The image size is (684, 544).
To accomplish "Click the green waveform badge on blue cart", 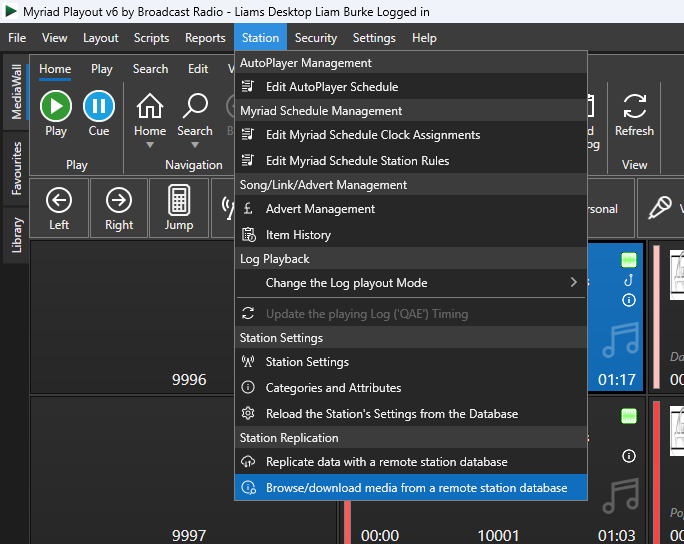I will click(x=629, y=260).
